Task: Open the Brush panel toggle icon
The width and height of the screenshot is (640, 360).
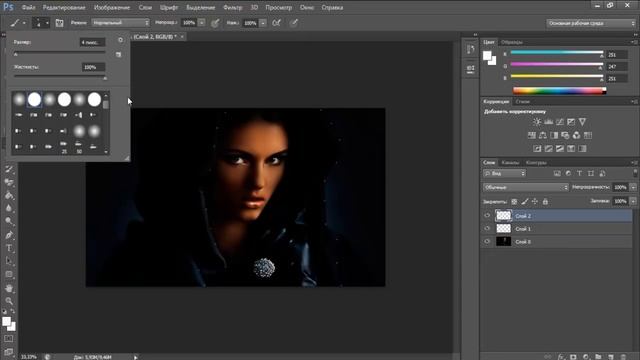Action: point(60,23)
